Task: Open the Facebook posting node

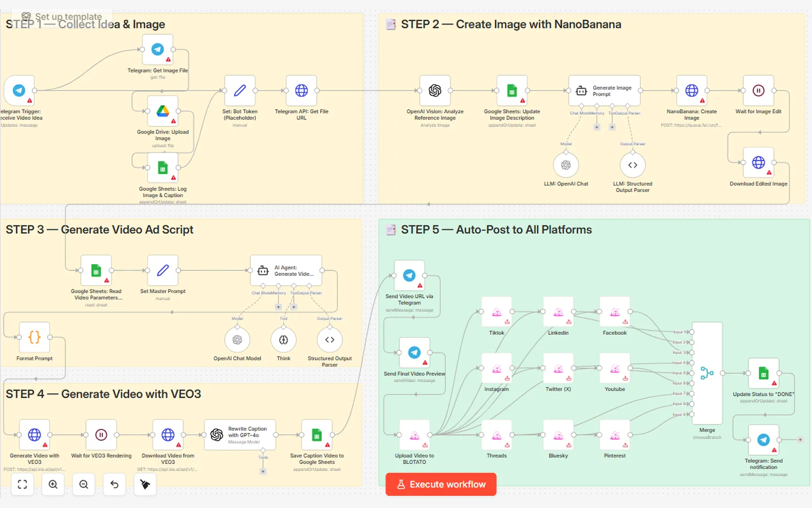Action: pyautogui.click(x=615, y=311)
